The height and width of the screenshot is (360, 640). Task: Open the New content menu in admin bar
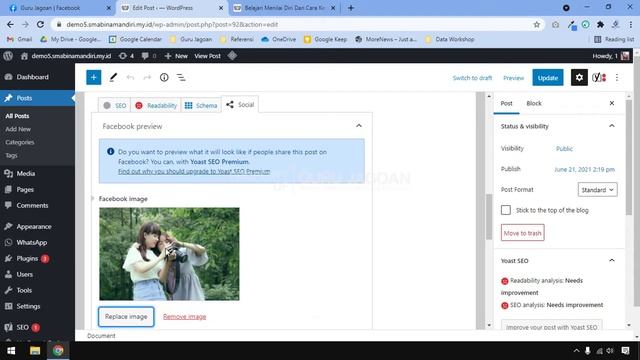[176, 56]
